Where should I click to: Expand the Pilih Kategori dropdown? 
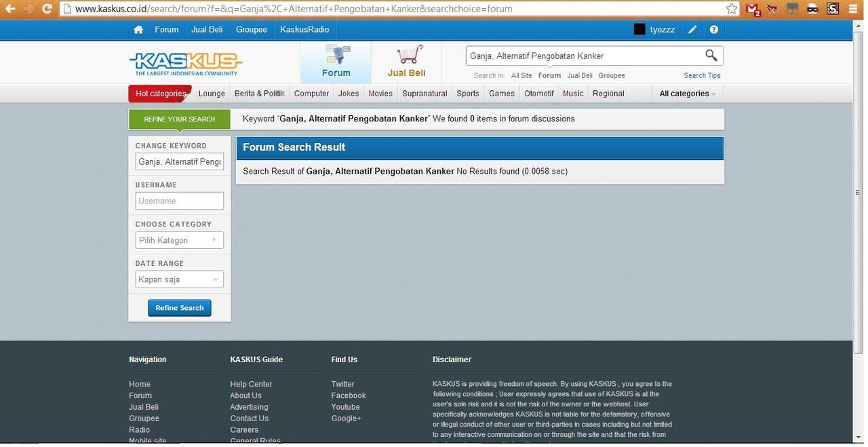click(x=180, y=240)
